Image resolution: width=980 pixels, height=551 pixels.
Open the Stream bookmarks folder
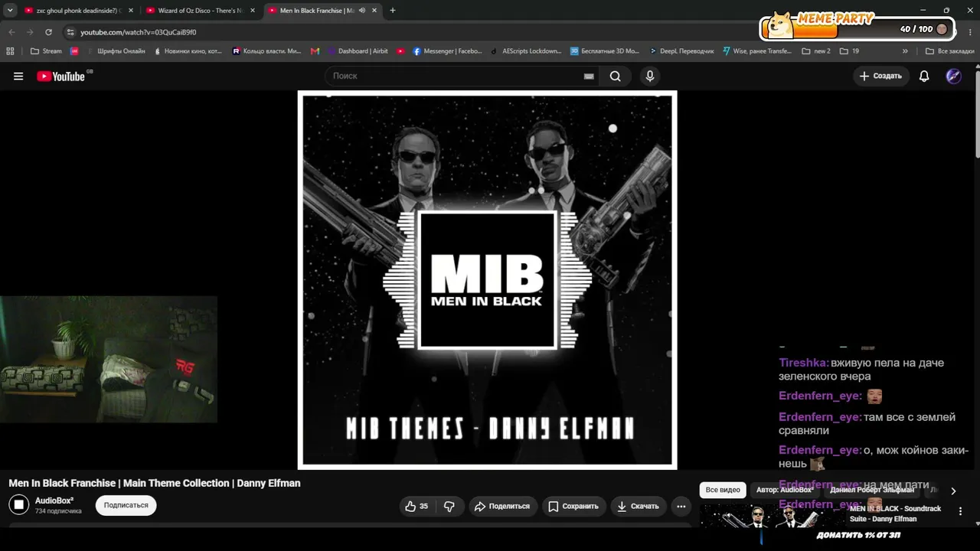tap(46, 51)
